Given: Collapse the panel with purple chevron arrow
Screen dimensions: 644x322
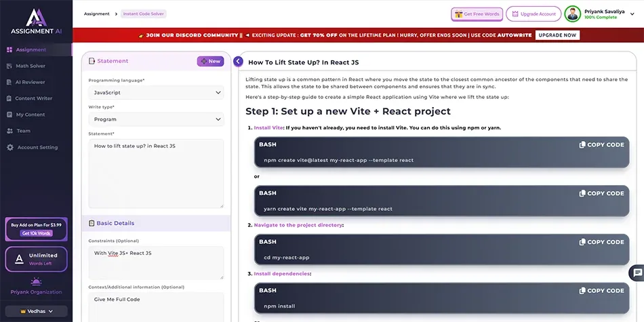Looking at the screenshot, I should [x=238, y=62].
